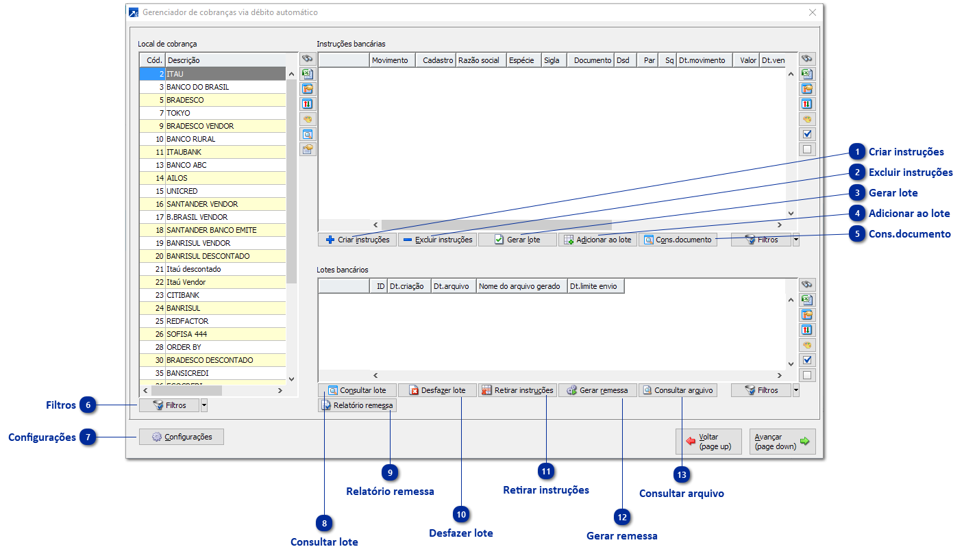Open the dropdown arrow next to Instruções bancárias Filtros

pyautogui.click(x=795, y=240)
